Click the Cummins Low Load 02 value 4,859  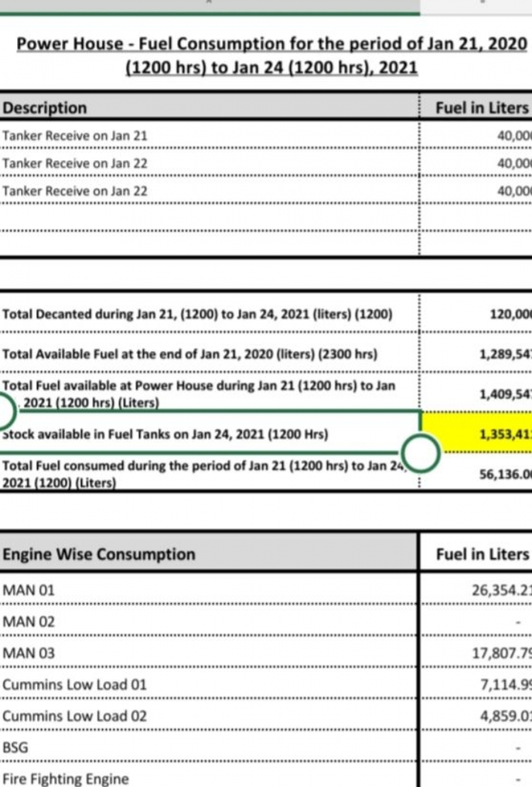(x=476, y=715)
